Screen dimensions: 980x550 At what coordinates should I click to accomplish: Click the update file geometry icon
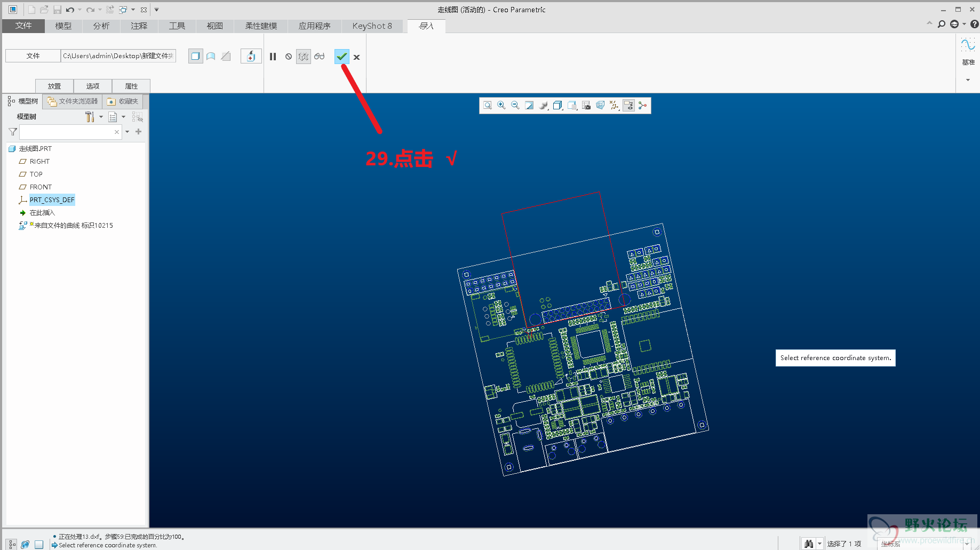click(x=251, y=56)
